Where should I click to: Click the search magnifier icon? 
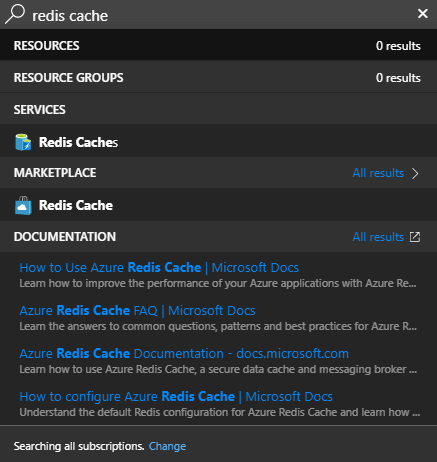(15, 14)
